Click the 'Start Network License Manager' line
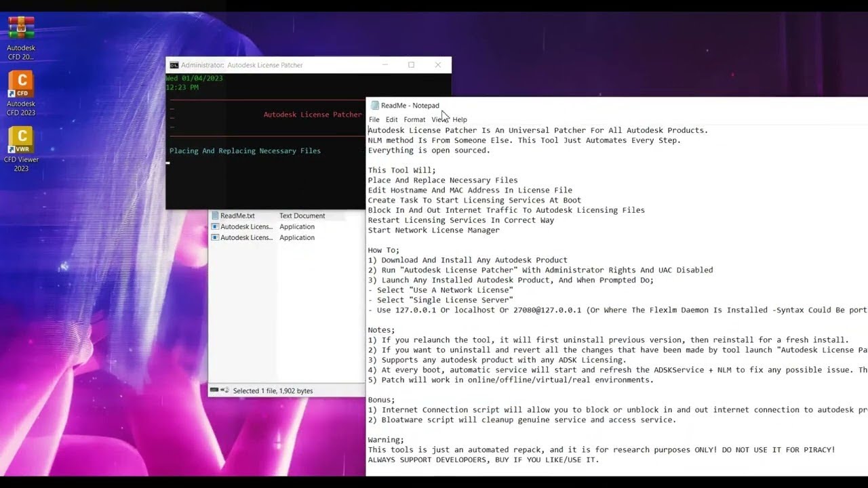Viewport: 868px width, 488px height. click(433, 230)
